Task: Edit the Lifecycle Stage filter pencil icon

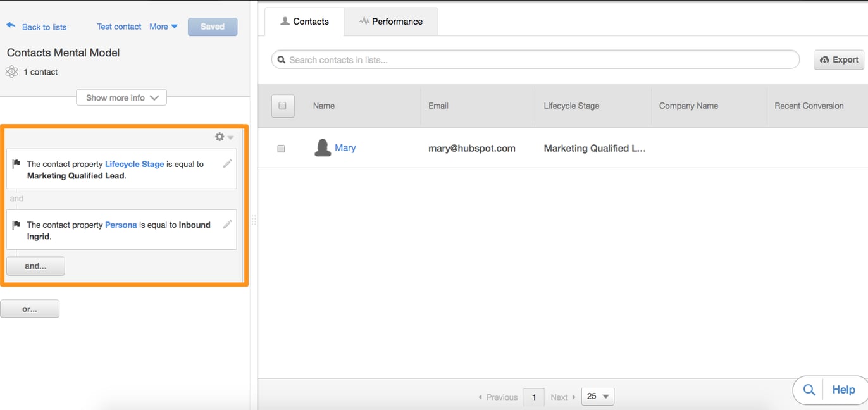Action: tap(227, 163)
